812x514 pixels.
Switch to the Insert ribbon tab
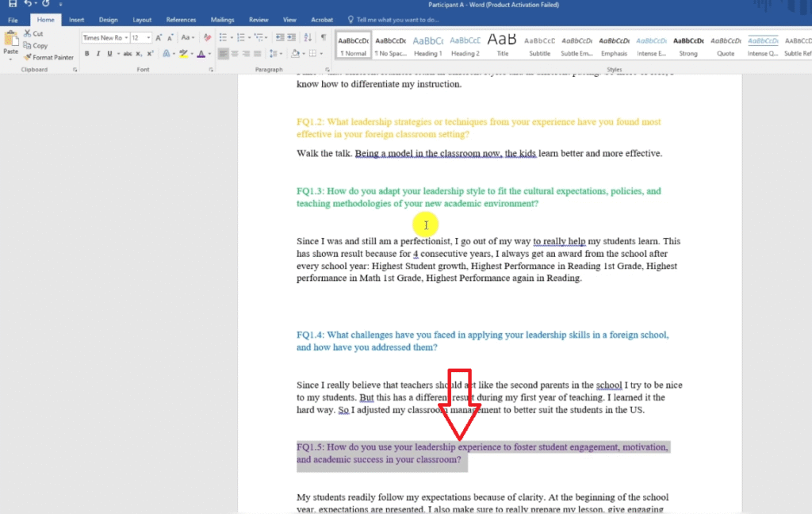(x=76, y=19)
